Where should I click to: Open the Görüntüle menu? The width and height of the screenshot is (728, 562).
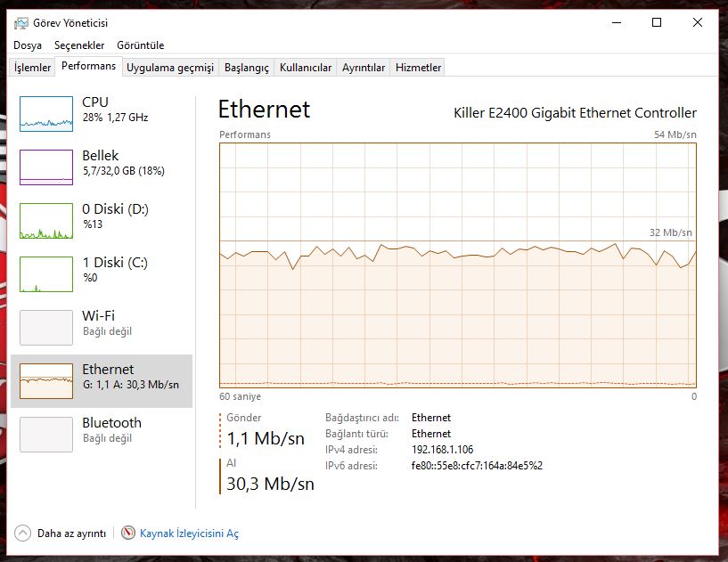[140, 45]
